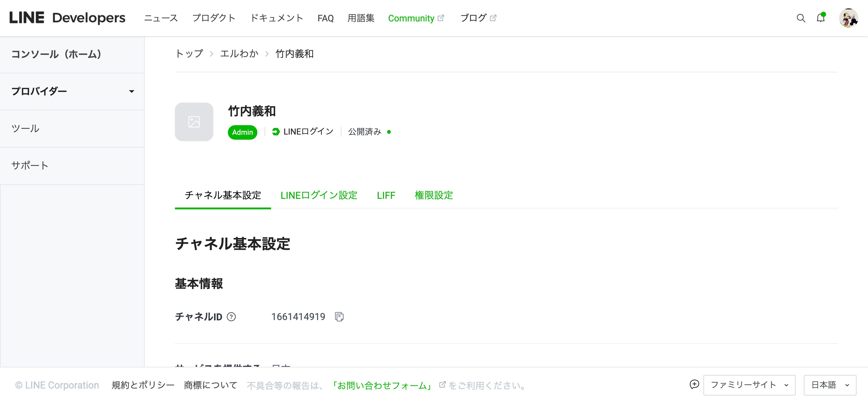Show help for チャネルID question icon
The width and height of the screenshot is (868, 403).
231,317
